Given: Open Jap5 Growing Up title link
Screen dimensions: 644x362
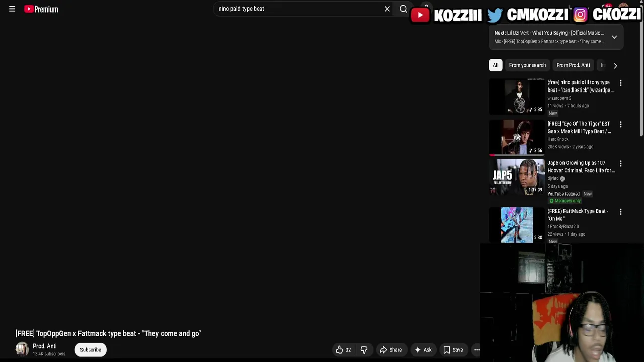Looking at the screenshot, I should [581, 167].
